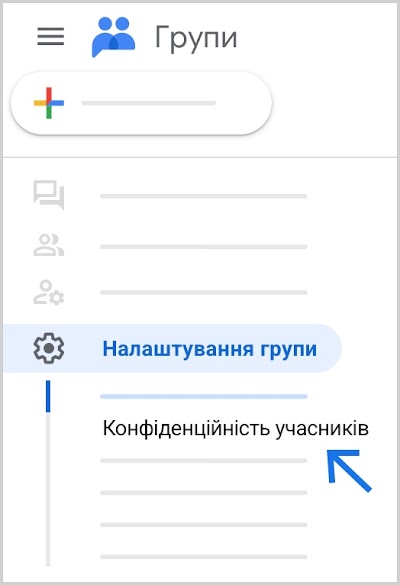This screenshot has width=400, height=585.
Task: Select the placeholder item beside the person-gear icon
Action: click(204, 292)
